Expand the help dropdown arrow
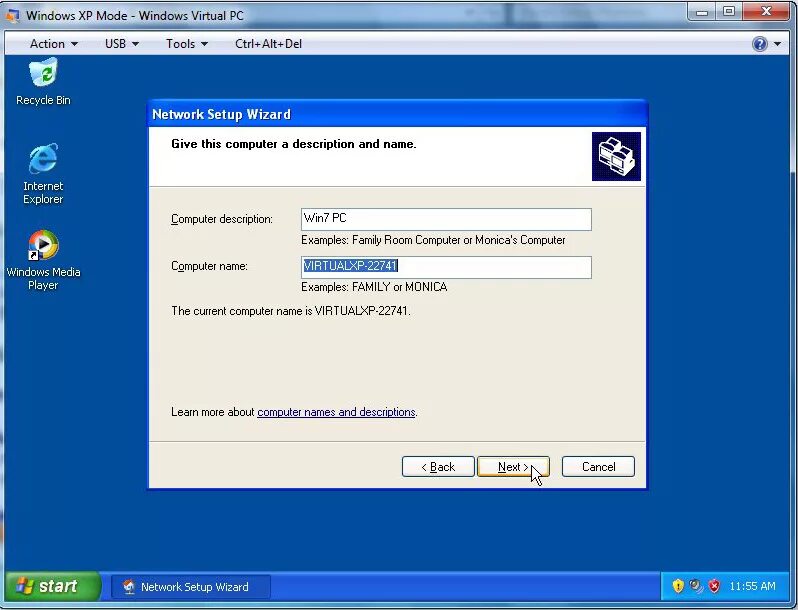This screenshot has height=610, width=798. click(x=777, y=44)
